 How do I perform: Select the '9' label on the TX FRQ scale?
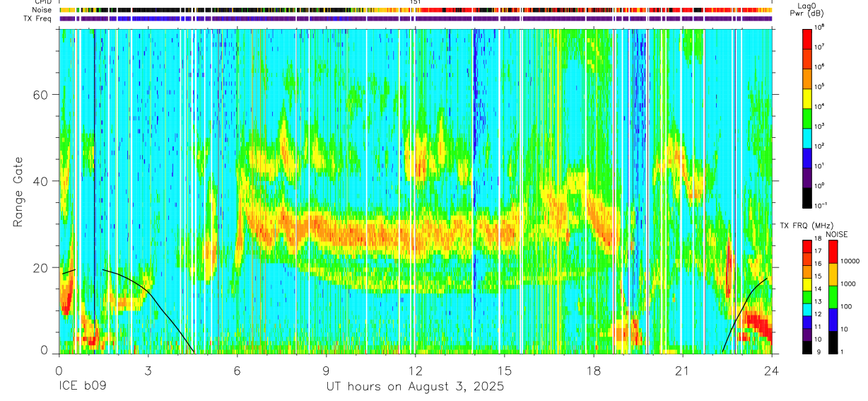pyautogui.click(x=819, y=352)
